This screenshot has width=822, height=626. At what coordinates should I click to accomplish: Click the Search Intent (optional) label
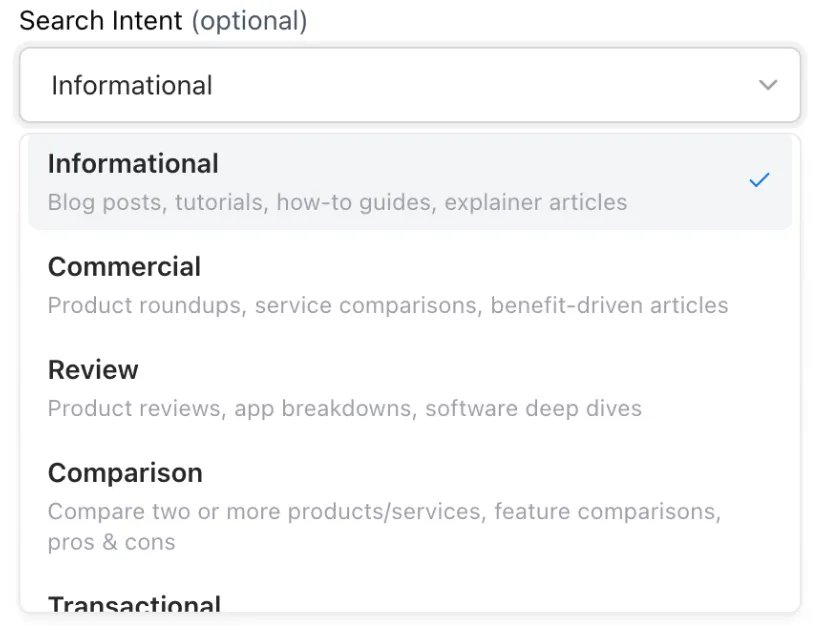point(163,21)
